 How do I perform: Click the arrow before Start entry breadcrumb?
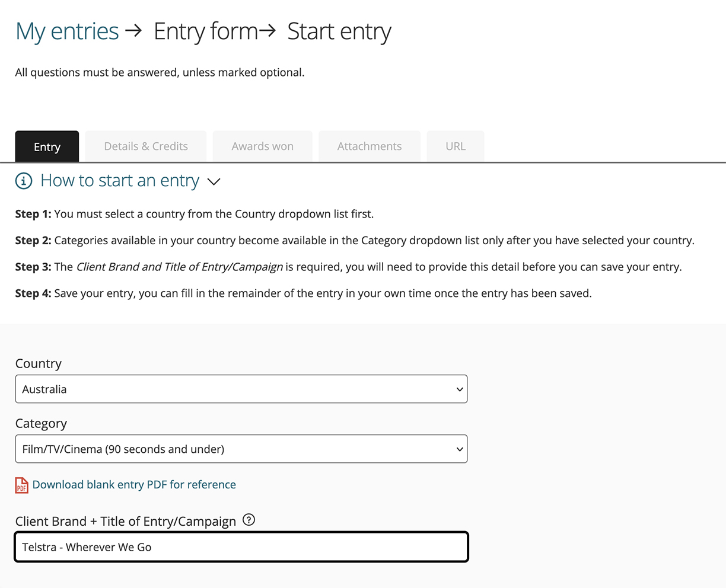[268, 30]
